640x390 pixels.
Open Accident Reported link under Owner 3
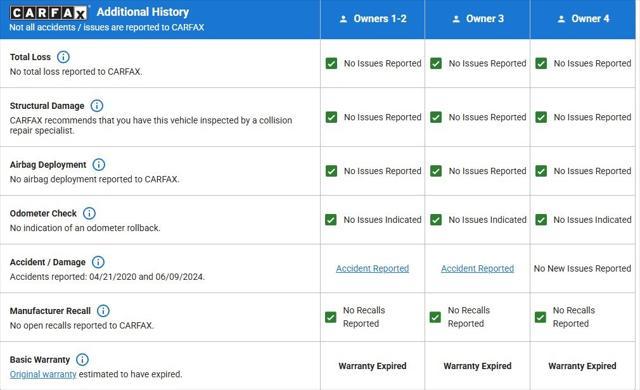[x=477, y=268]
